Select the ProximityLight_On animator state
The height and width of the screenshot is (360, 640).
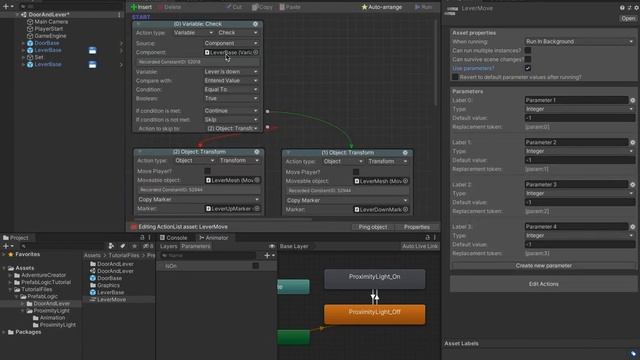[374, 279]
